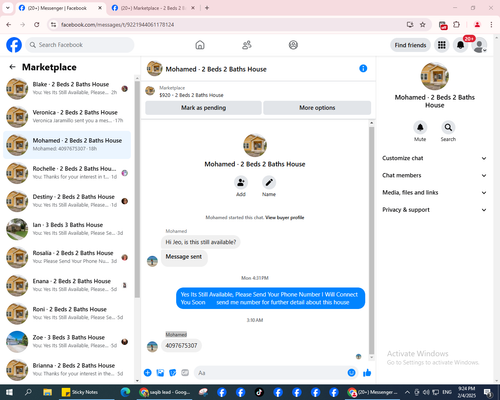The image size is (500, 400).
Task: Choose a GIF
Action: pyautogui.click(x=185, y=373)
